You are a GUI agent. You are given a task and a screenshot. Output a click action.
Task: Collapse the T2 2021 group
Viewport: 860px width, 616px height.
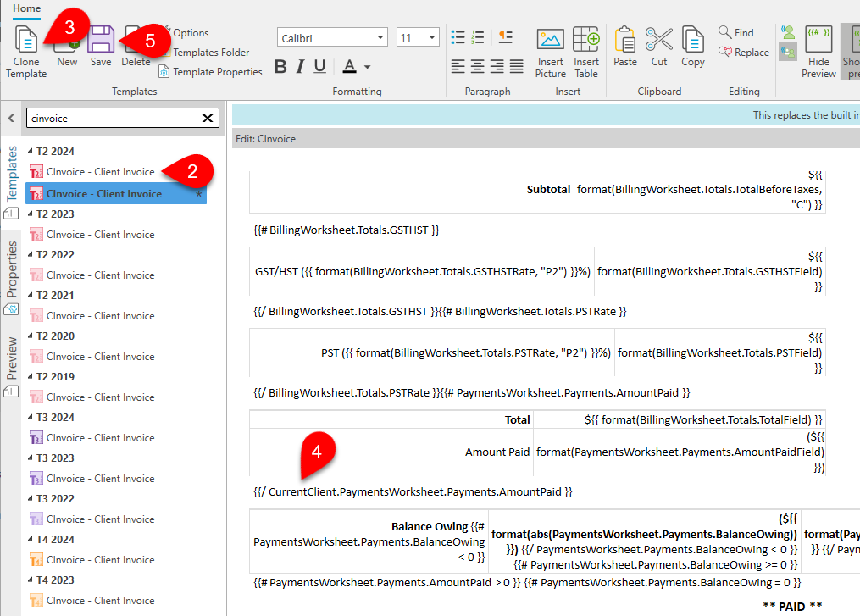pos(31,295)
